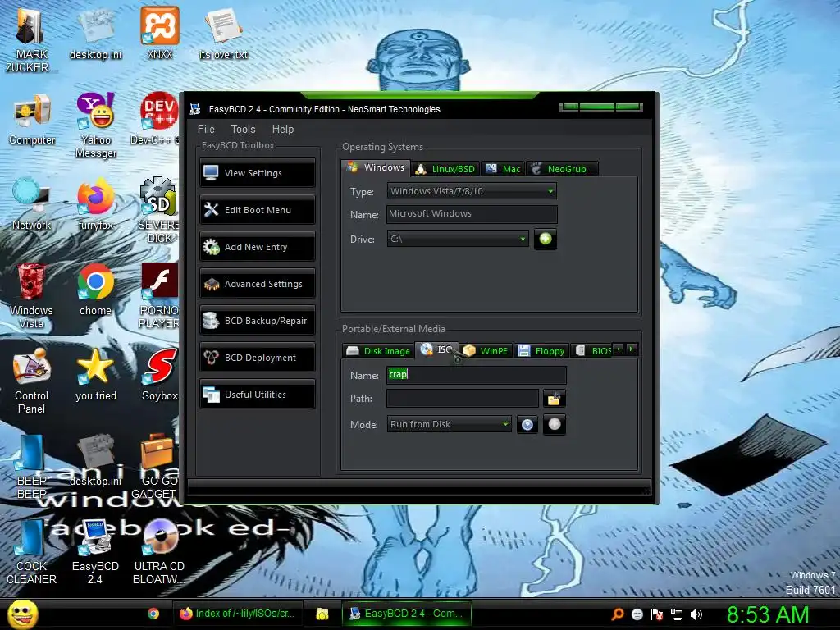This screenshot has width=840, height=630.
Task: Select the GO GO GADGET briefcase icon
Action: click(155, 466)
